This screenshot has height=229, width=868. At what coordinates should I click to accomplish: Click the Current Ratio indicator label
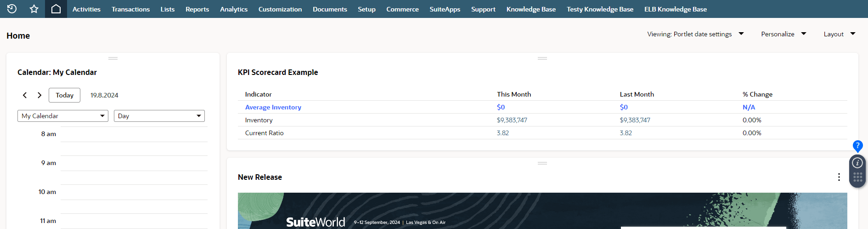point(264,133)
